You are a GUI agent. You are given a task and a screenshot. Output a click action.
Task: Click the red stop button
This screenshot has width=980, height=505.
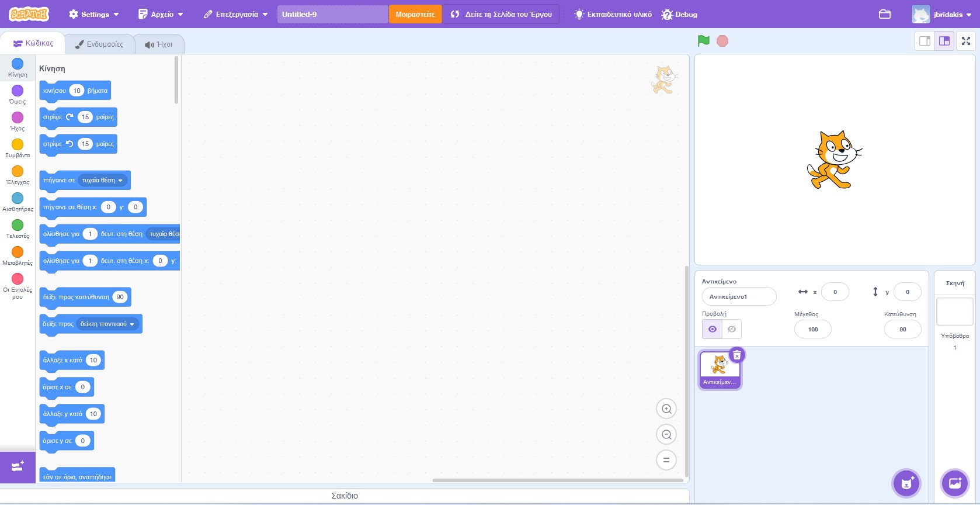[722, 41]
